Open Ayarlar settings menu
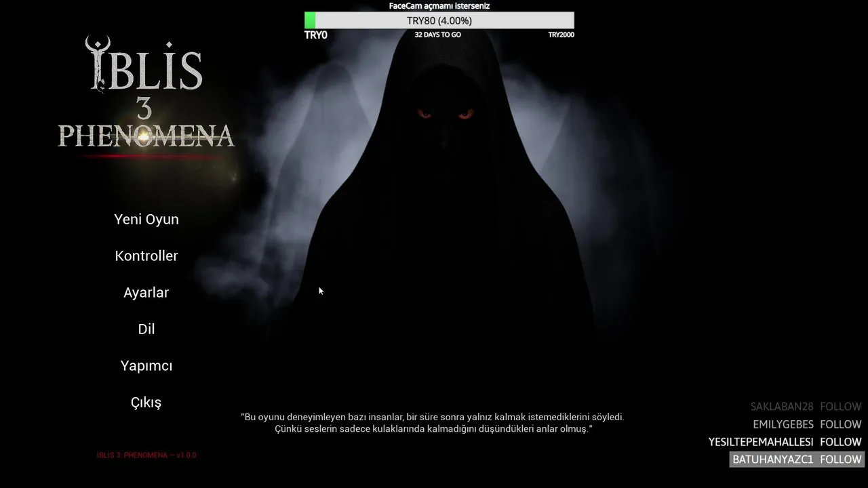The height and width of the screenshot is (488, 868). (x=146, y=293)
